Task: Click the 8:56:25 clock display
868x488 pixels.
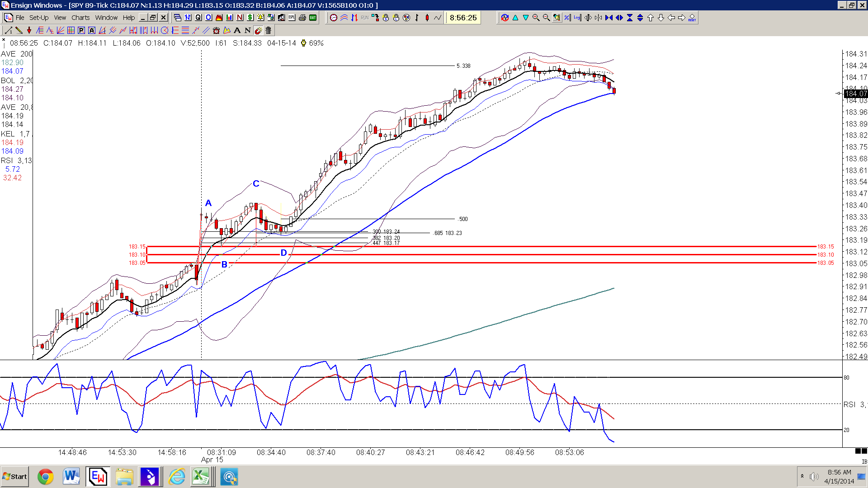Action: pos(463,18)
